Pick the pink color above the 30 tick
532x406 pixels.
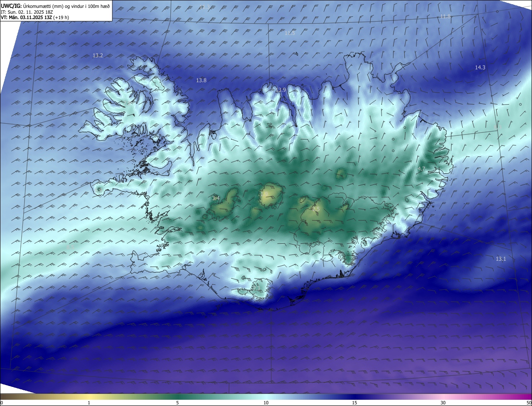click(443, 396)
